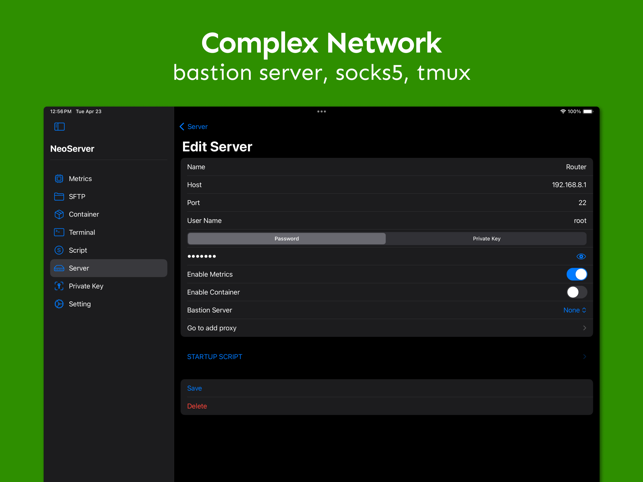The height and width of the screenshot is (482, 643).
Task: Open Setting label in the sidebar
Action: [80, 304]
